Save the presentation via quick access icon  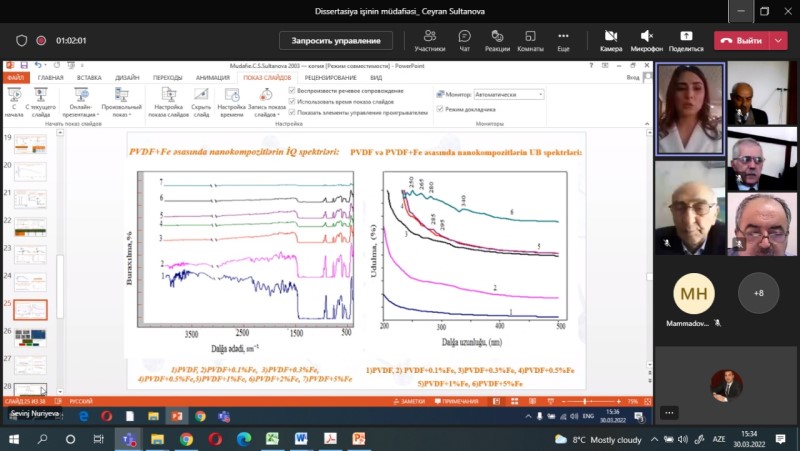pos(24,65)
